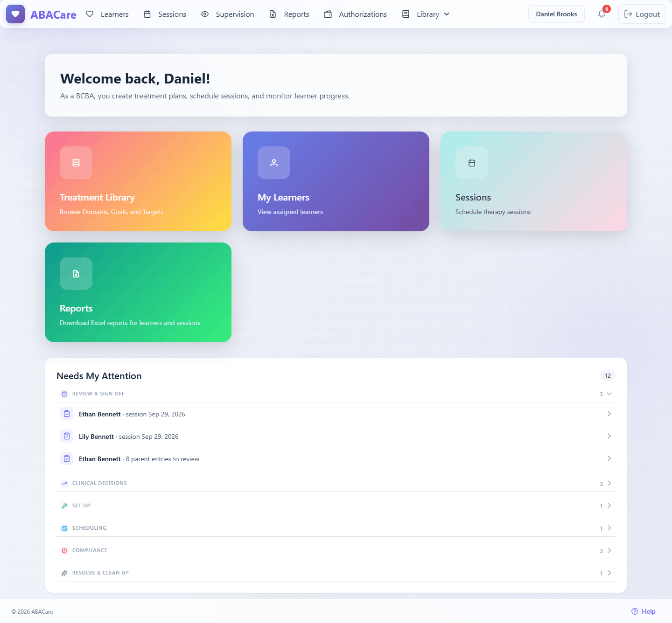Click the Logout button
Screen dimensions: 672x623
click(x=642, y=14)
